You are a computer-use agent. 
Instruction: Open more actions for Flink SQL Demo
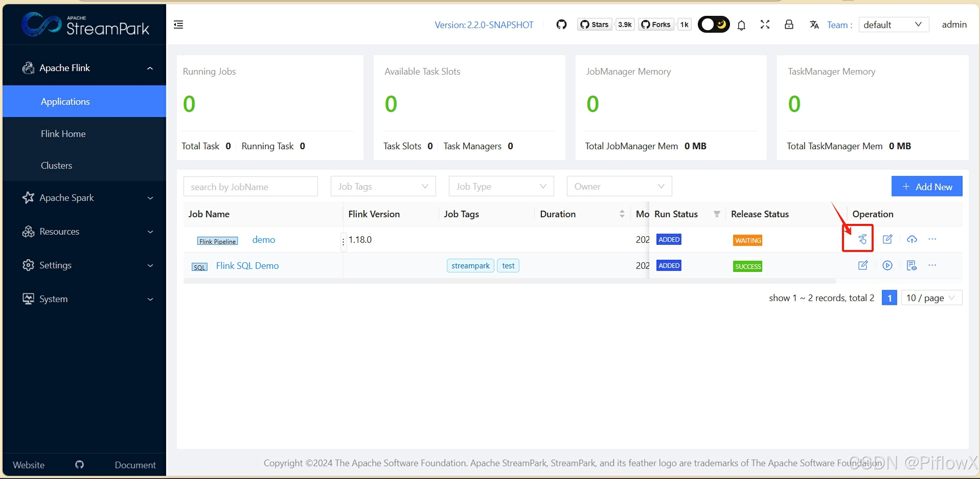coord(932,265)
